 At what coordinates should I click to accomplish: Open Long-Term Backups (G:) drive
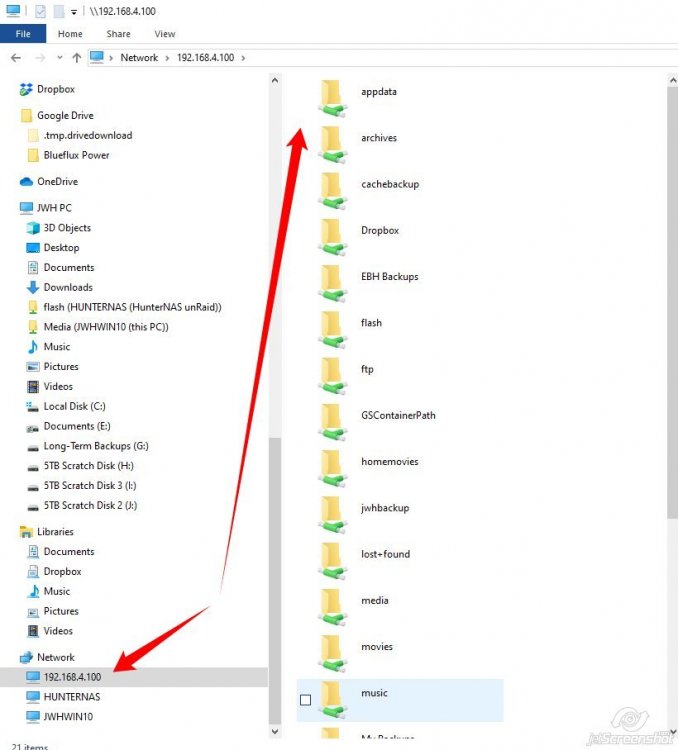[96, 446]
